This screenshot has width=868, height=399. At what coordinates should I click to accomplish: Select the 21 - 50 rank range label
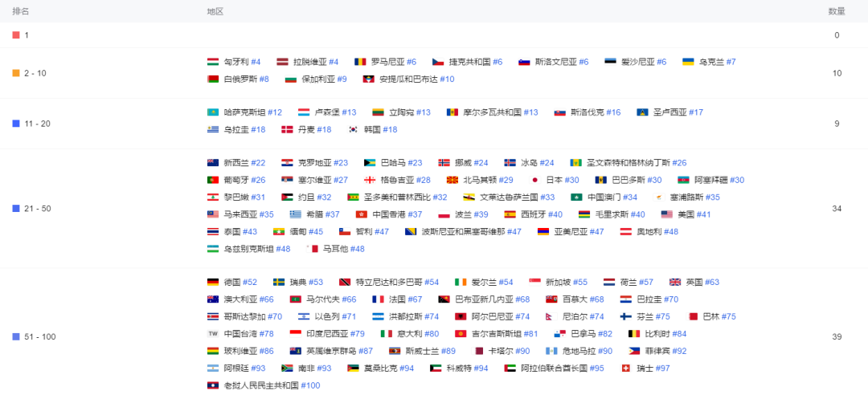click(38, 209)
